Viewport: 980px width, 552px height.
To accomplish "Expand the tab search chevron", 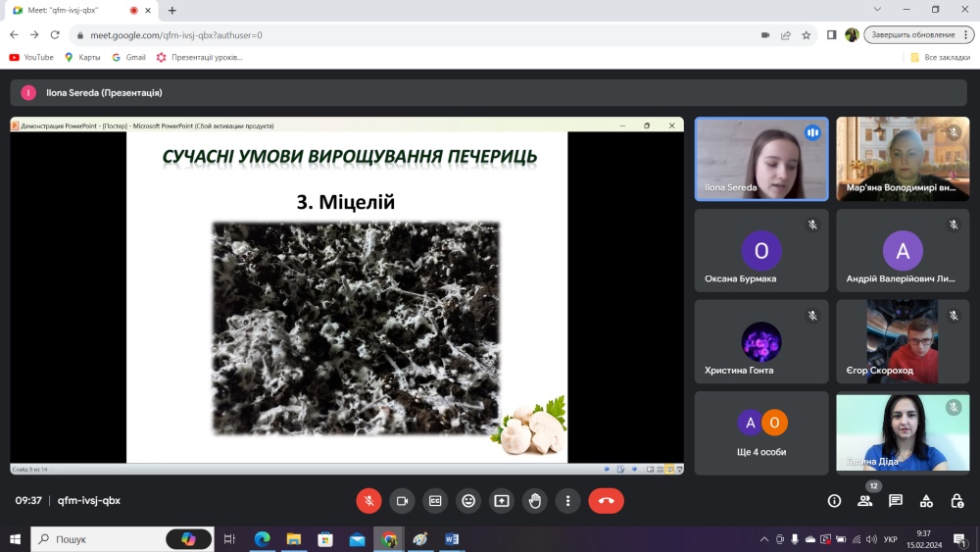I will (877, 10).
